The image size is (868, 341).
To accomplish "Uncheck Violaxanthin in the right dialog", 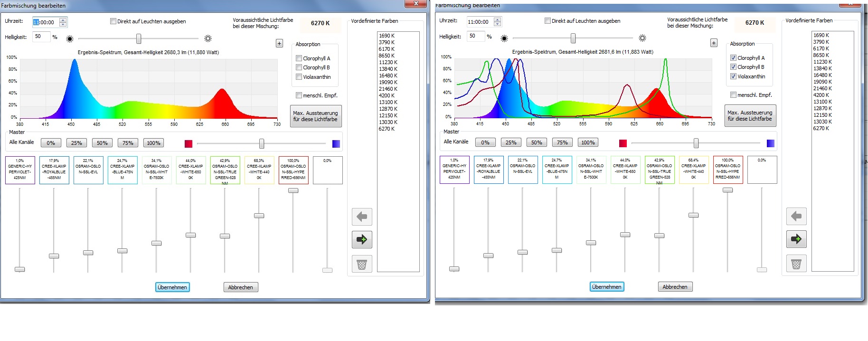I will (734, 76).
